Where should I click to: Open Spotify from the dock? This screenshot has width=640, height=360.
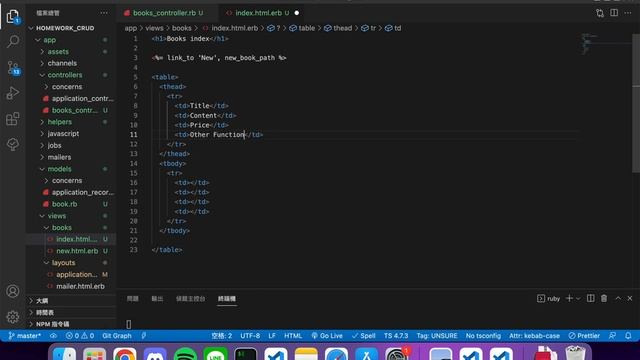[x=185, y=353]
